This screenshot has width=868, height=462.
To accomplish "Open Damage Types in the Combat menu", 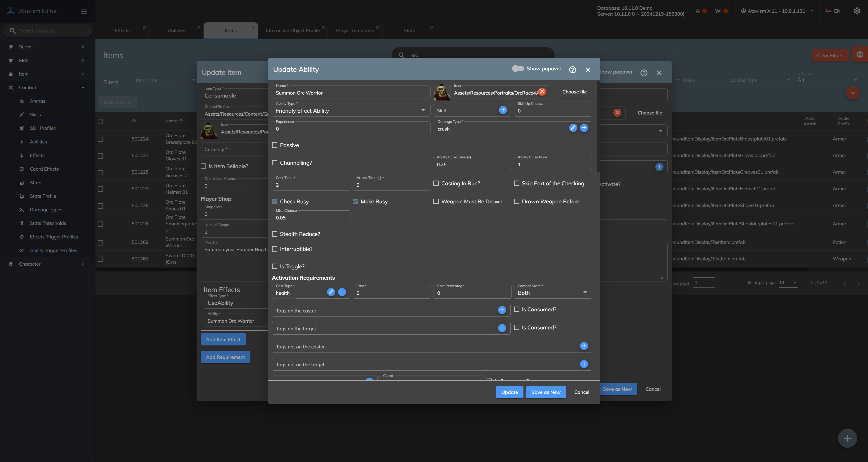I will [x=46, y=210].
